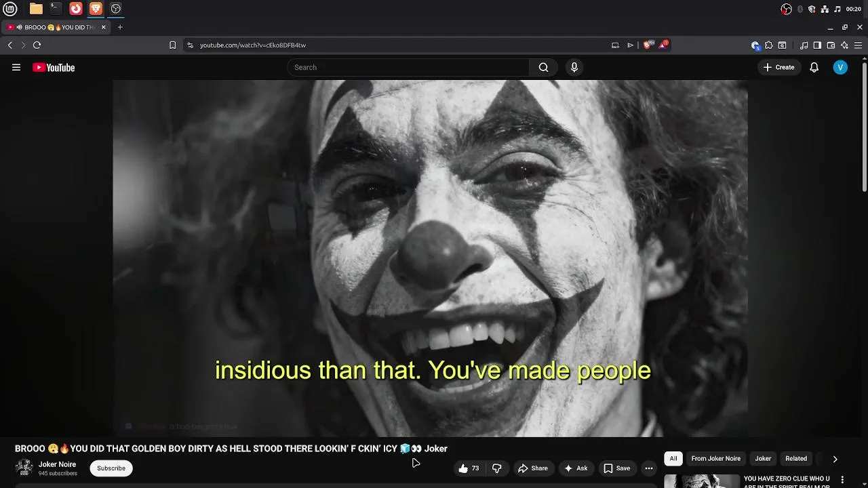The height and width of the screenshot is (488, 868).
Task: Click the address bar URL
Action: [253, 45]
